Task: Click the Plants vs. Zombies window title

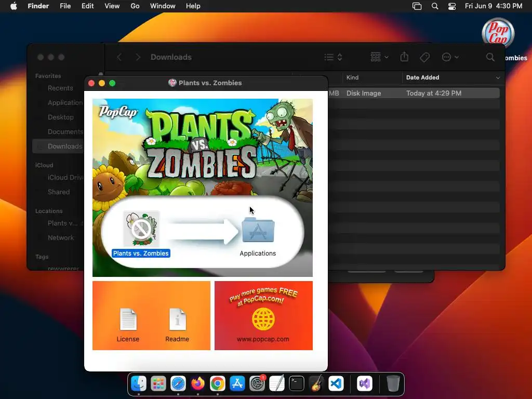Action: [x=210, y=83]
